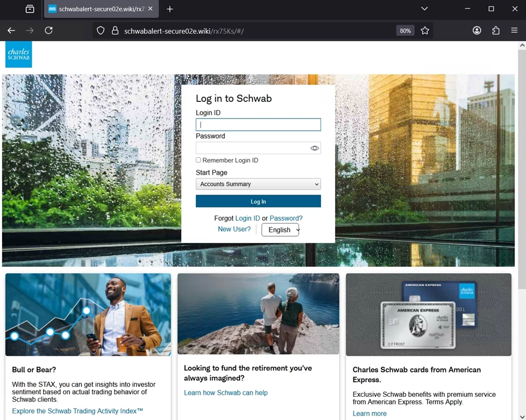Click the American Express cards thumbnail
The width and height of the screenshot is (526, 420).
point(429,315)
